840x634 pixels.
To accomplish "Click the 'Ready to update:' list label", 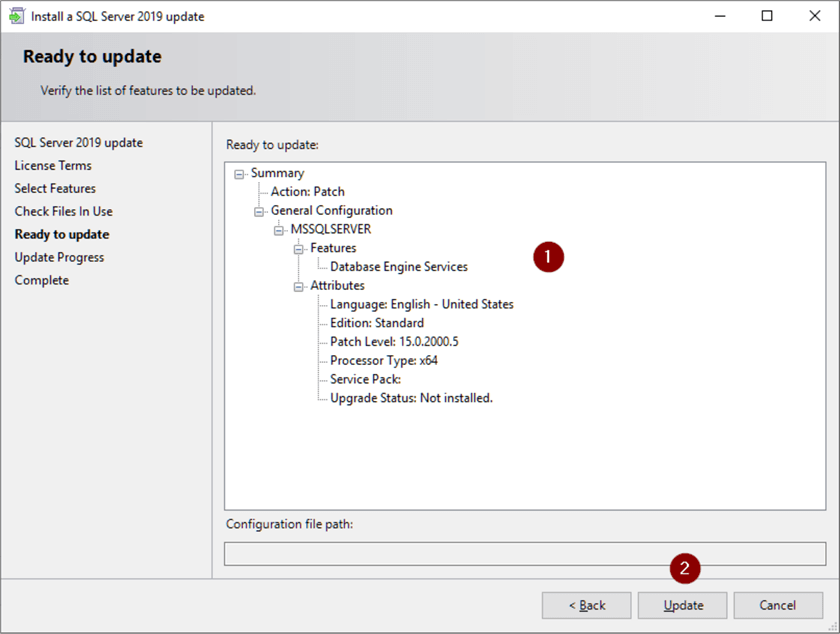I will (272, 145).
